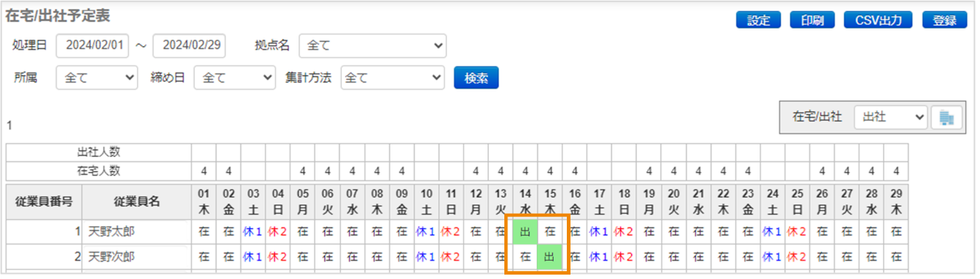Screen dimensions: 980x279
Task: Click 天野太郎's 休1 cell on the 3rd
Action: (253, 231)
